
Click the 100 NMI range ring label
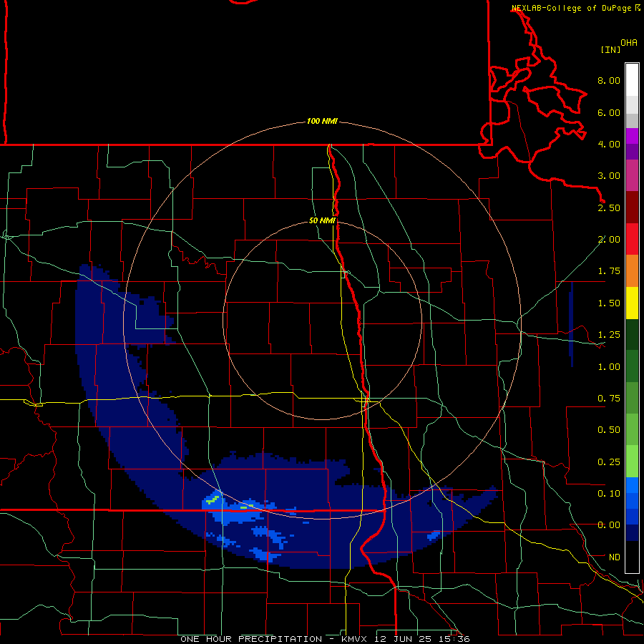[322, 121]
